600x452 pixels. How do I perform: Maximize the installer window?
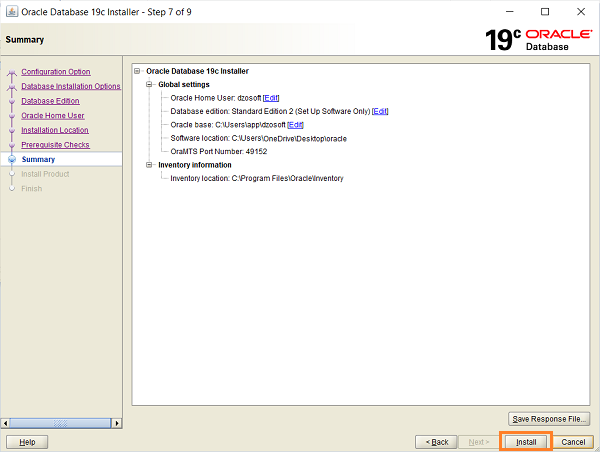point(545,12)
